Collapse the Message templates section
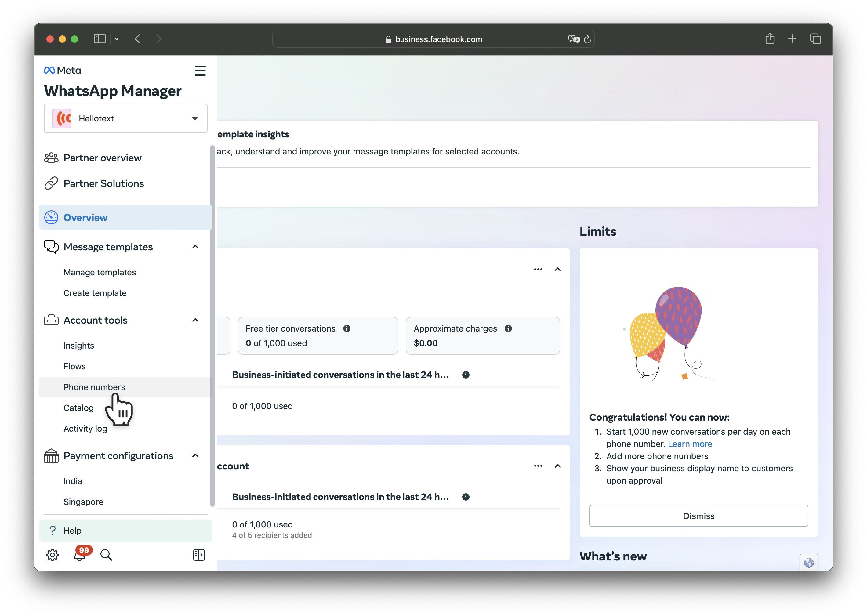Viewport: 867px width, 616px height. coord(195,247)
